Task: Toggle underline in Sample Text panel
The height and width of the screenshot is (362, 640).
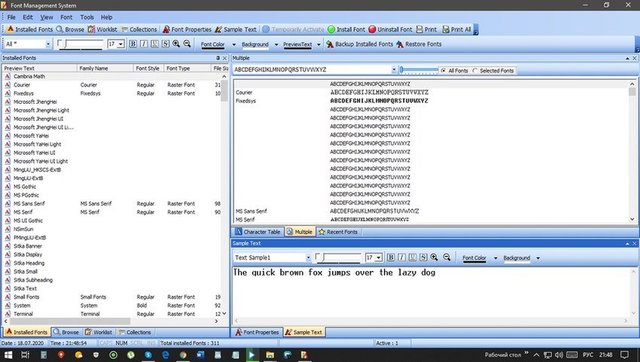Action: 413,257
